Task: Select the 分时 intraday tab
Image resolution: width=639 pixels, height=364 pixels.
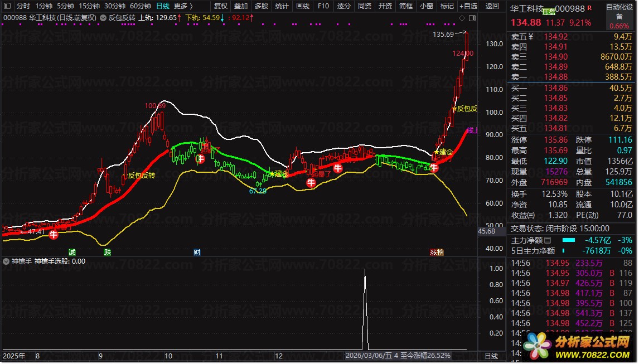Action: tap(23, 6)
